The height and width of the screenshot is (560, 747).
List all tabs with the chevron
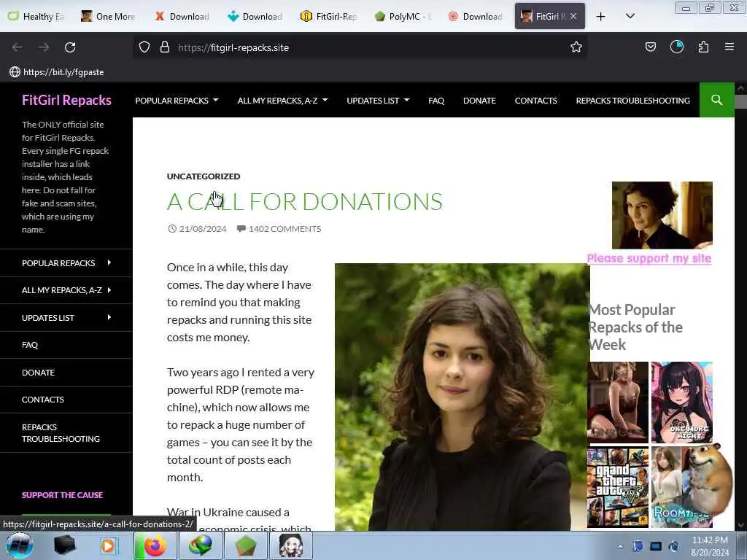pos(630,16)
